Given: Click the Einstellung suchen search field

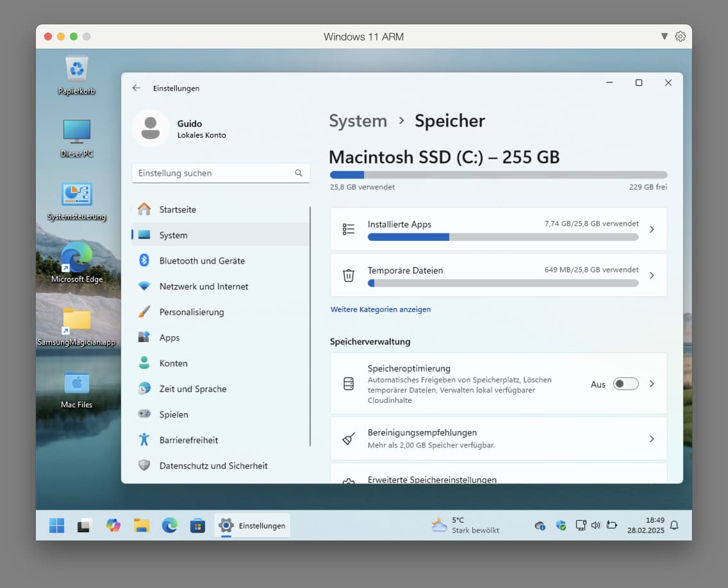Looking at the screenshot, I should point(221,173).
